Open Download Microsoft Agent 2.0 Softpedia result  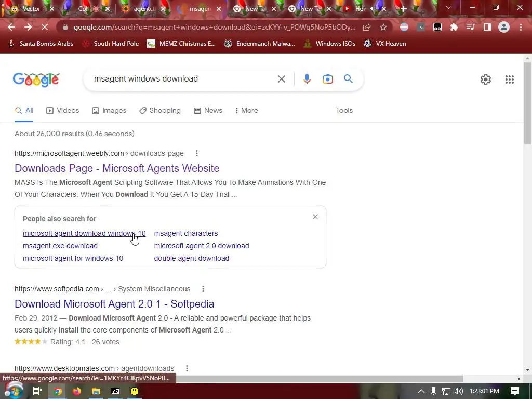point(114,304)
